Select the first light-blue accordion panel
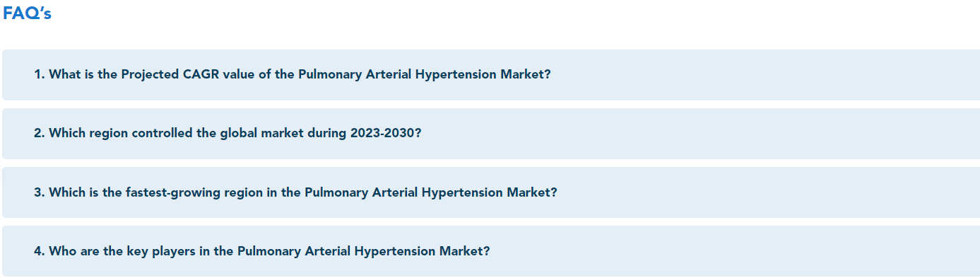980x278 pixels. pos(491,74)
